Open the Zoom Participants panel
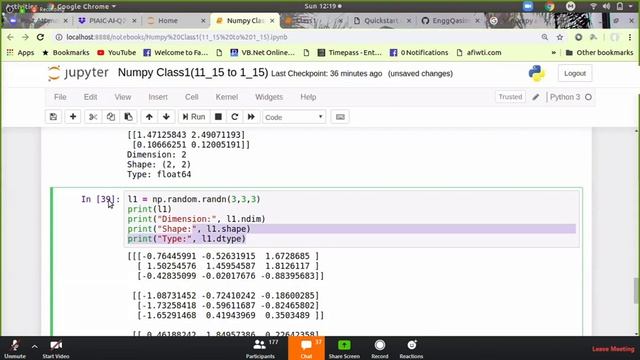Image resolution: width=640 pixels, height=360 pixels. [261, 349]
